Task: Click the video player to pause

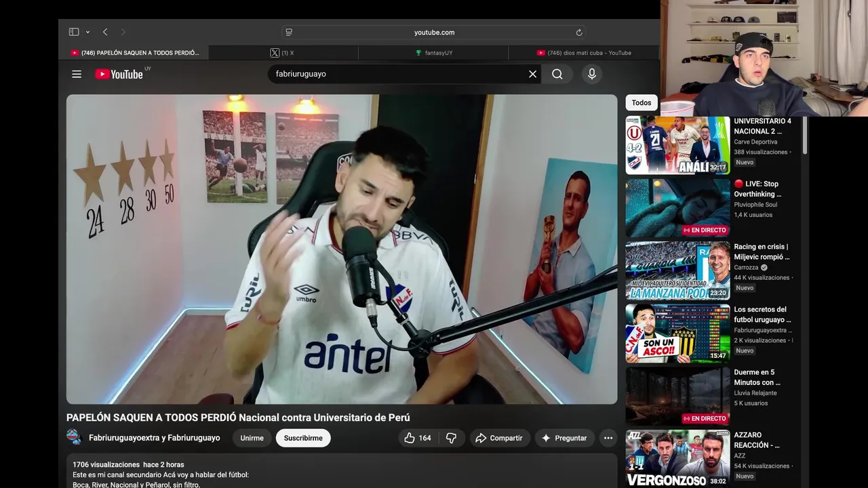Action: [x=342, y=249]
